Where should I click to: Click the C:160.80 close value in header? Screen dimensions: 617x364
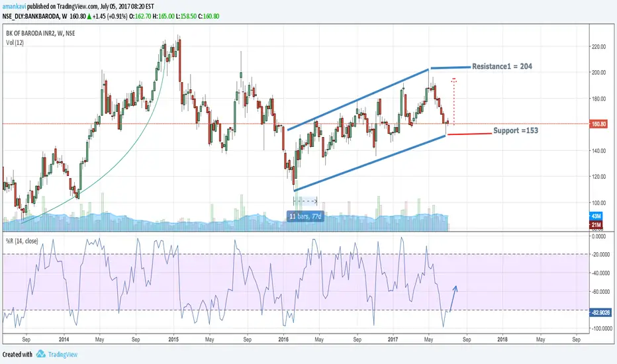point(209,17)
